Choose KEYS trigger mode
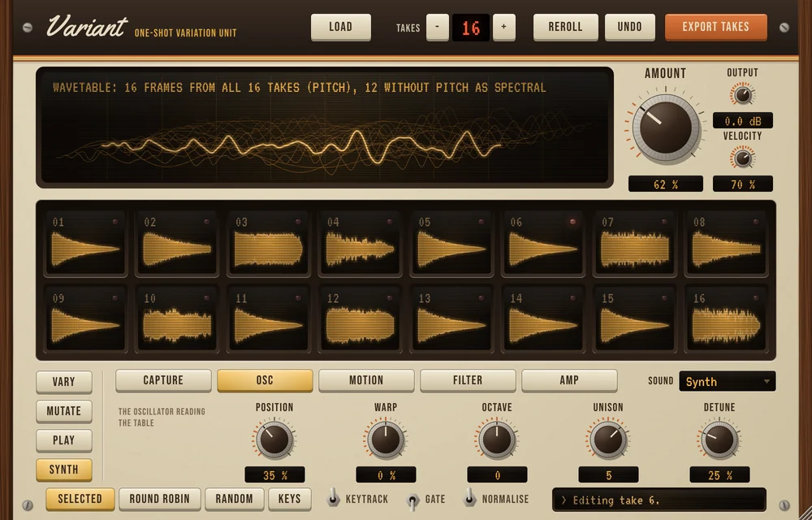The image size is (812, 520). point(290,499)
